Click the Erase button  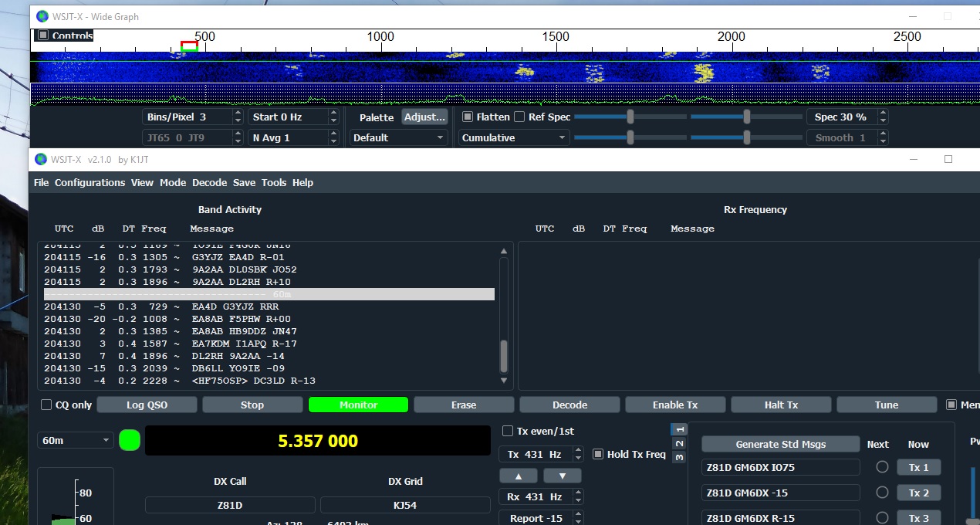click(464, 405)
